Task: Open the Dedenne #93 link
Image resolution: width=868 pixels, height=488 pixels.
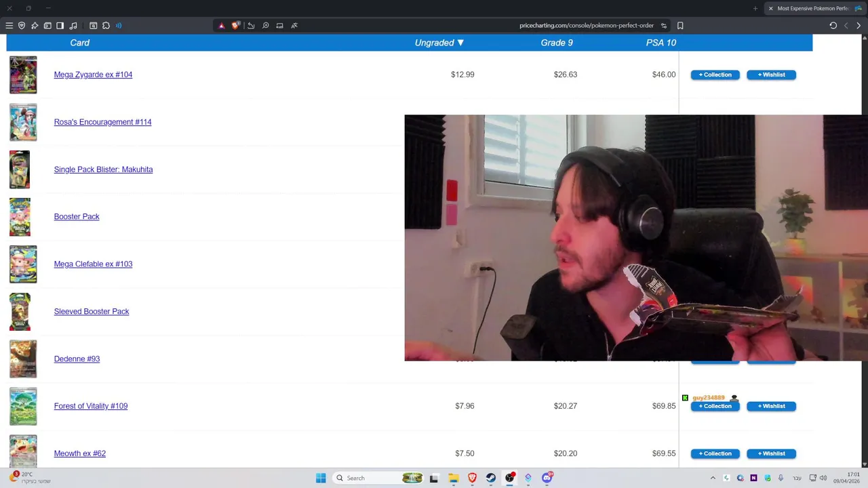Action: tap(77, 359)
